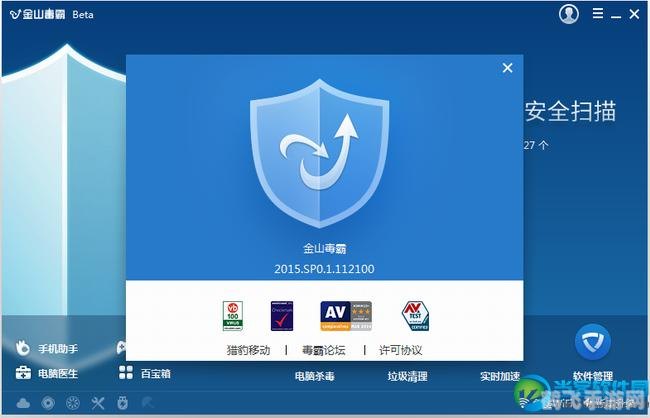Click the cloud icon in bottom bar

[x=23, y=403]
